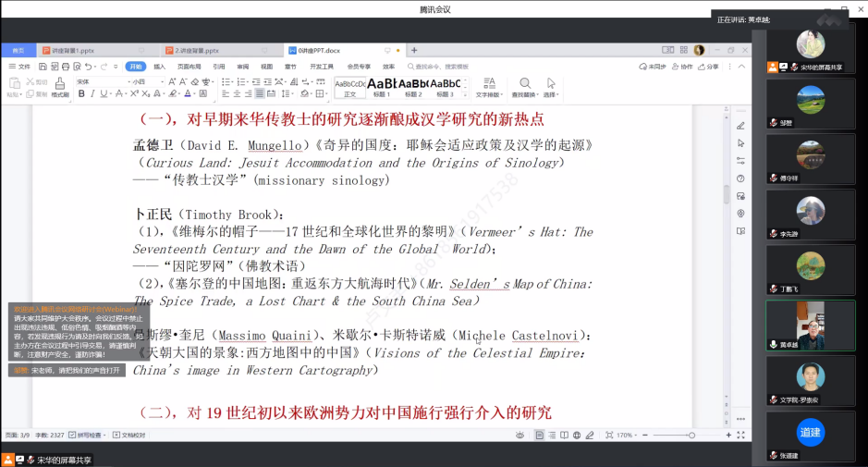Switch to the 2.讲座背景.pptx document tab
Viewport: 868px width, 467px height.
197,50
